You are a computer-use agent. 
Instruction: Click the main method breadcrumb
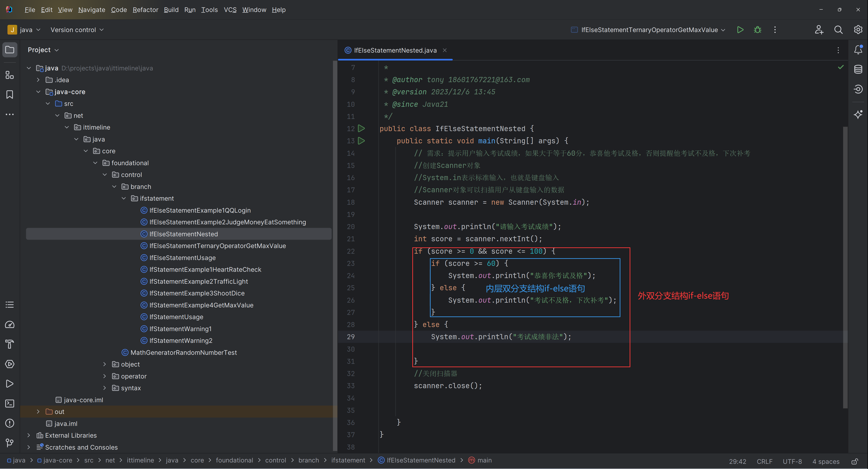pyautogui.click(x=480, y=460)
